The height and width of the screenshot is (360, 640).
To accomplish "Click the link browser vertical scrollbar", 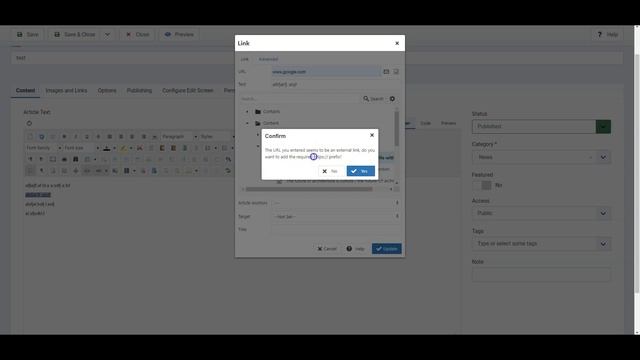I will [397, 129].
